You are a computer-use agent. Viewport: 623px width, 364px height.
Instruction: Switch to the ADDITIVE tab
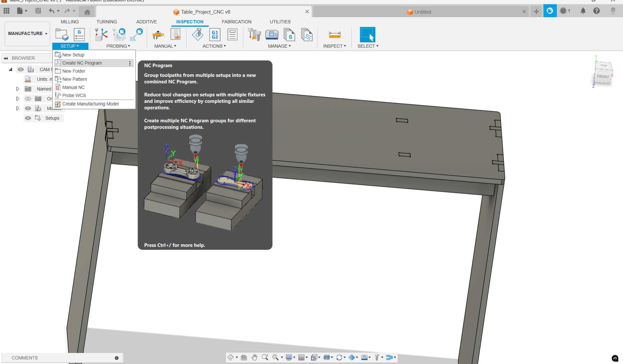146,22
